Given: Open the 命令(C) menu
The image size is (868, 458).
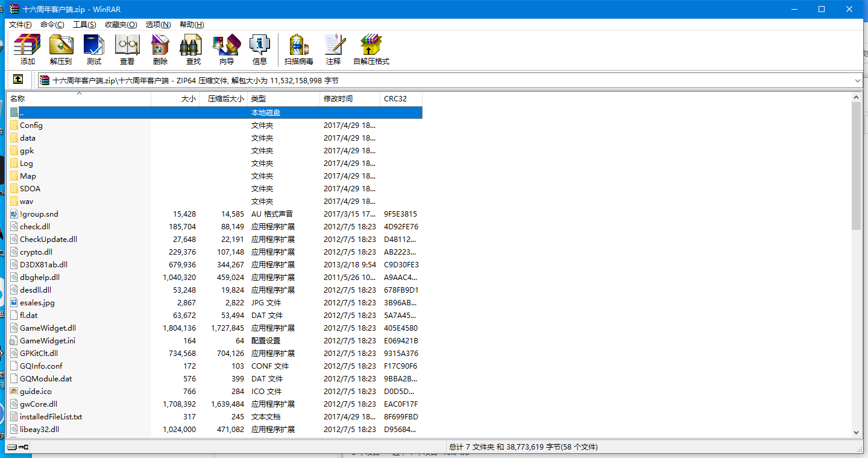Looking at the screenshot, I should [x=52, y=25].
